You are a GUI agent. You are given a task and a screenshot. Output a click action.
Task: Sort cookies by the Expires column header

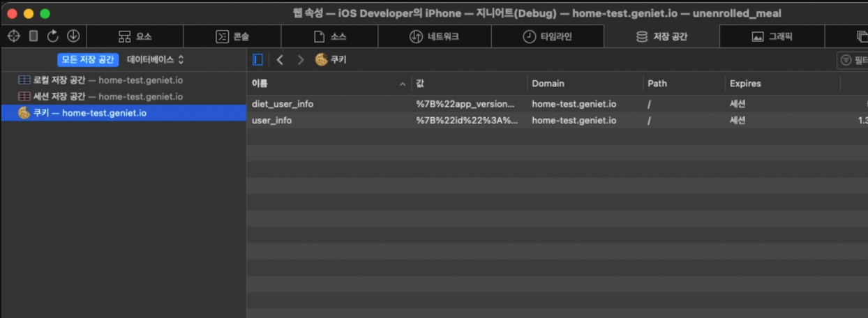[x=745, y=84]
